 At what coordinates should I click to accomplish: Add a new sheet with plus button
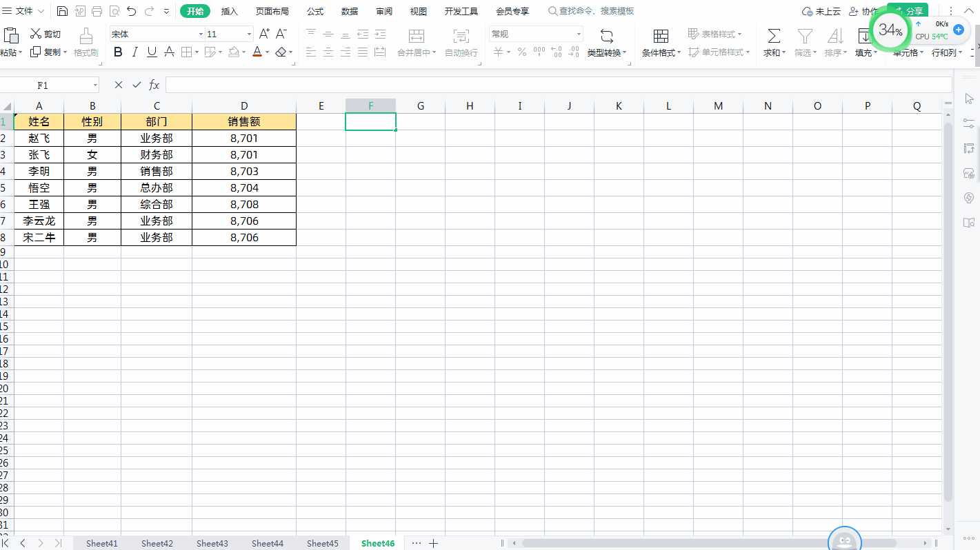point(433,543)
